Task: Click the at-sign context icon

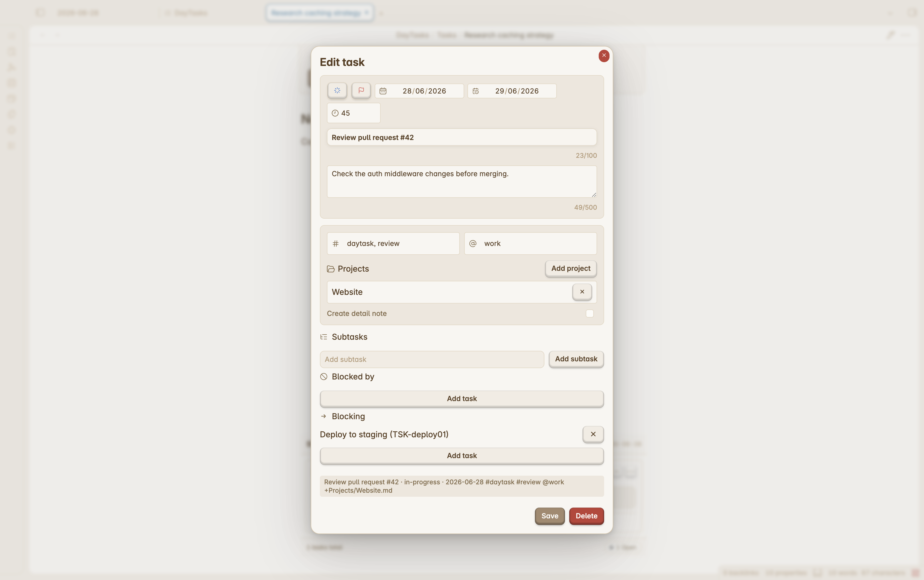Action: [x=473, y=244]
